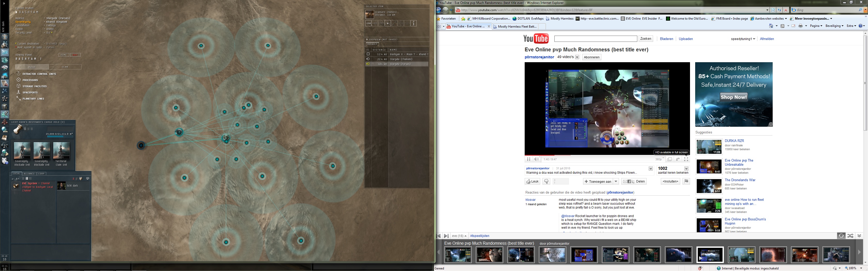Open the Uploaden link
The image size is (868, 271).
(x=686, y=39)
